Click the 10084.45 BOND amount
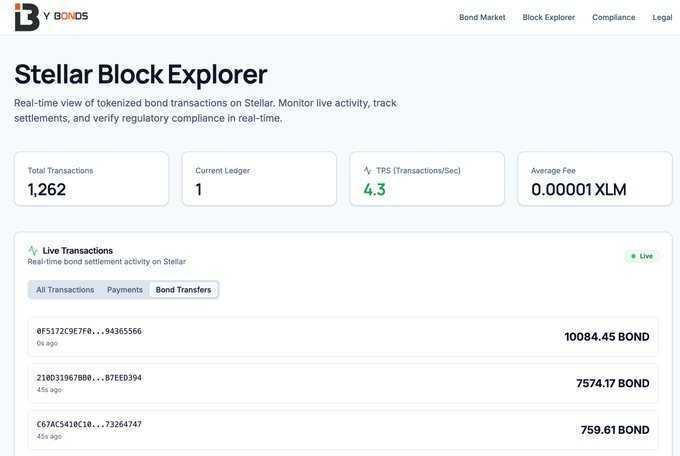The width and height of the screenshot is (680, 456). pyautogui.click(x=607, y=337)
